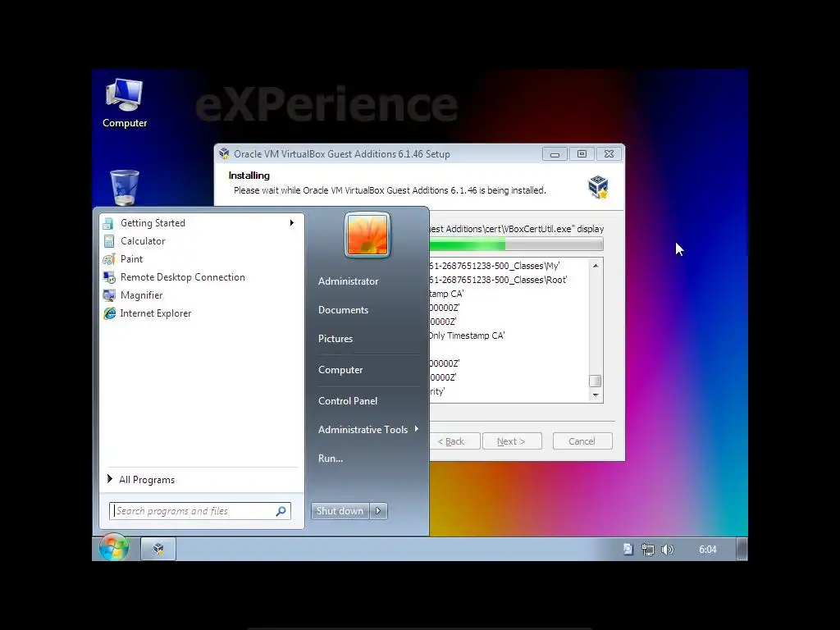
Task: Click the user account flower picture
Action: tap(367, 235)
